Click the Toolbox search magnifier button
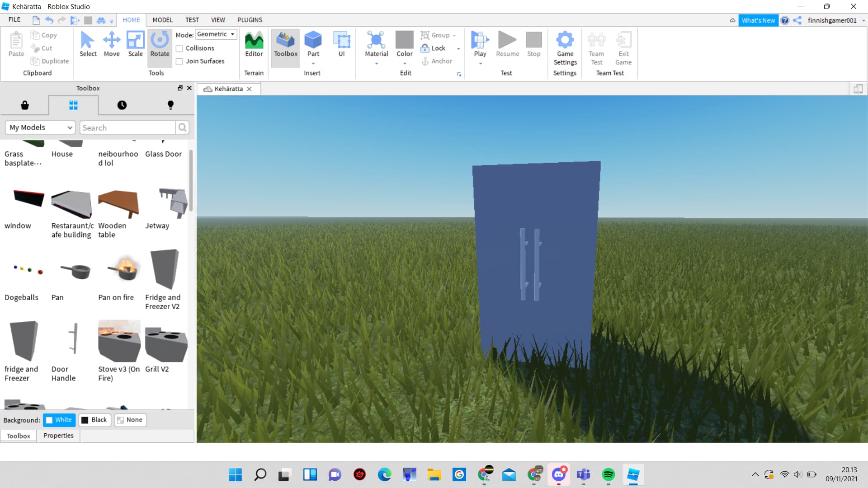The image size is (868, 488). [x=182, y=127]
